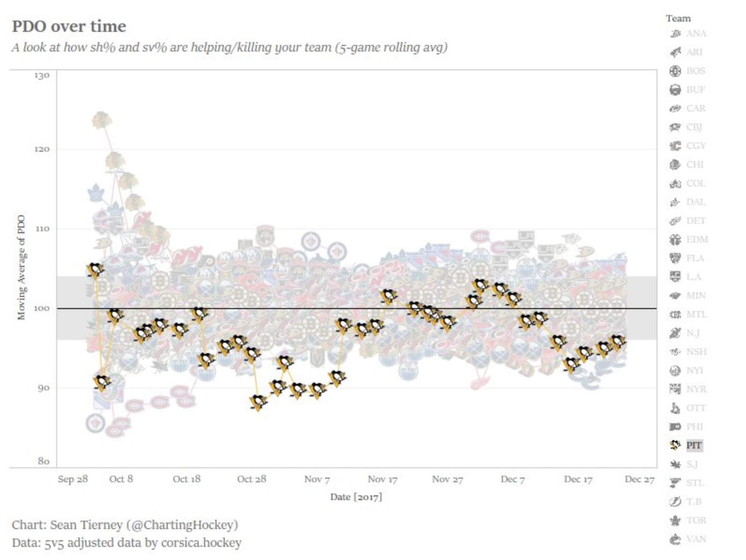746x560 pixels.
Task: Select the ANA team logo in legend
Action: coord(675,34)
